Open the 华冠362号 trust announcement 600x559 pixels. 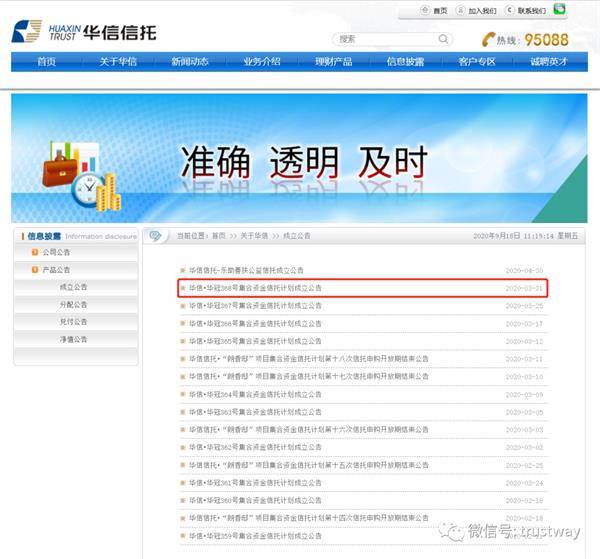click(x=255, y=447)
